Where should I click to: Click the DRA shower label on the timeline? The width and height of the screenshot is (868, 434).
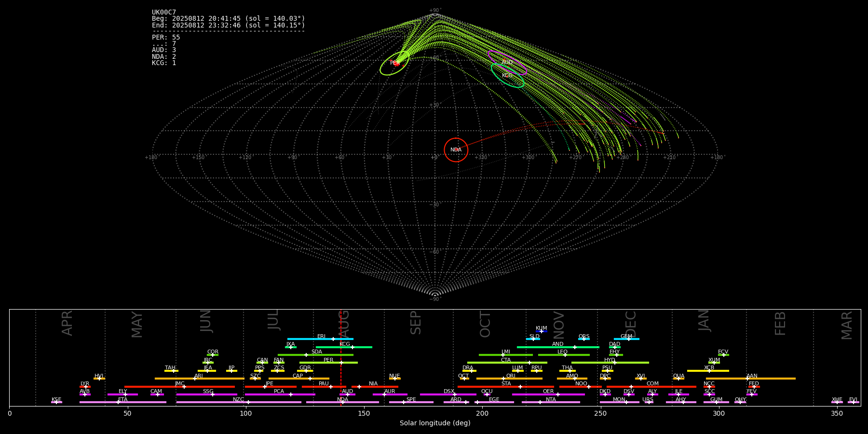(468, 368)
